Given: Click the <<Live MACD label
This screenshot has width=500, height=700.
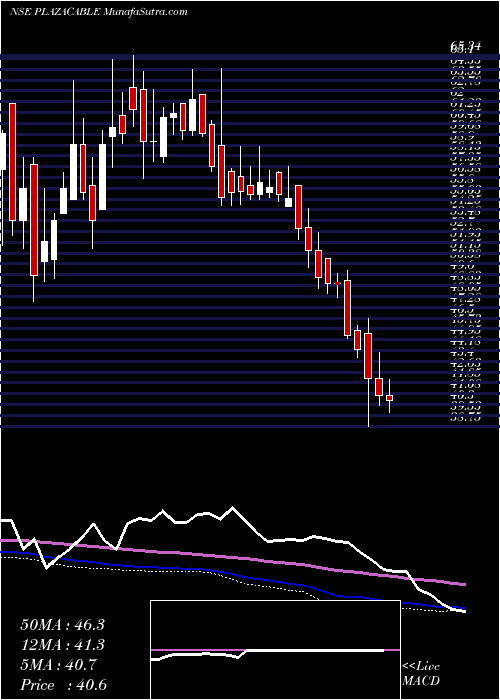Looking at the screenshot, I should (x=421, y=674).
